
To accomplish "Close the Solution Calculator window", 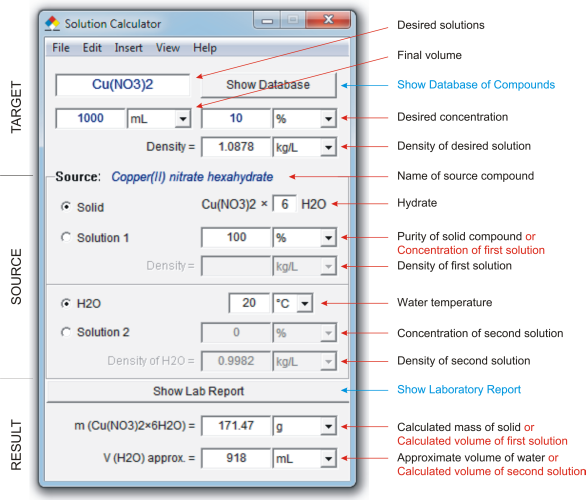I will coord(328,20).
